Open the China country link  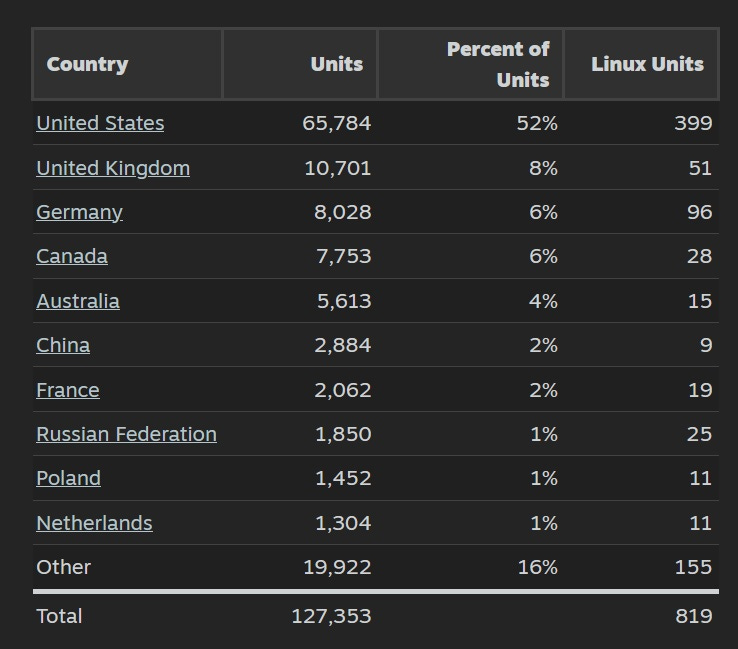click(63, 345)
